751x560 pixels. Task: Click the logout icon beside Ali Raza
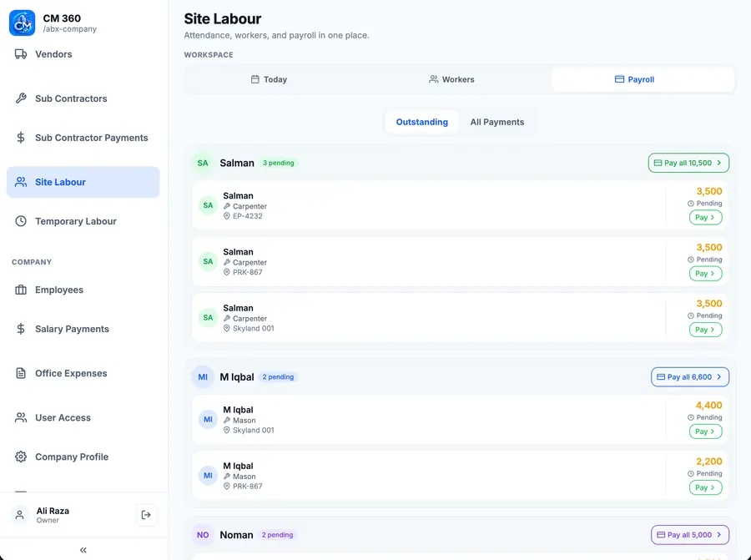click(146, 515)
